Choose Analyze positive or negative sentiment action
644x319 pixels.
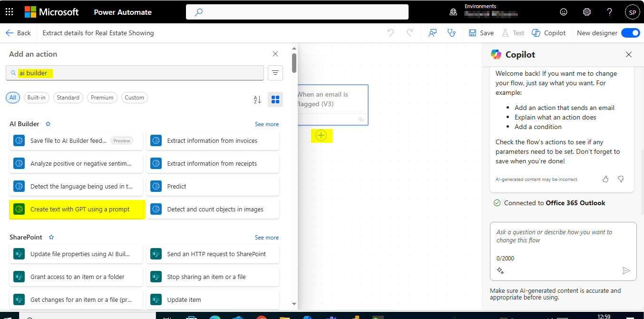click(x=76, y=163)
